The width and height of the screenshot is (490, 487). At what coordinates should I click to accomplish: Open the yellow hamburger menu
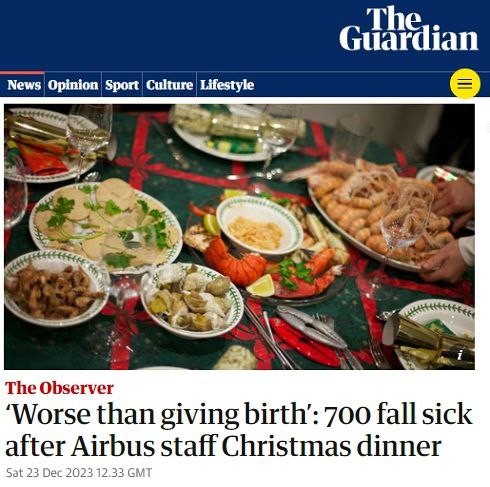(465, 83)
